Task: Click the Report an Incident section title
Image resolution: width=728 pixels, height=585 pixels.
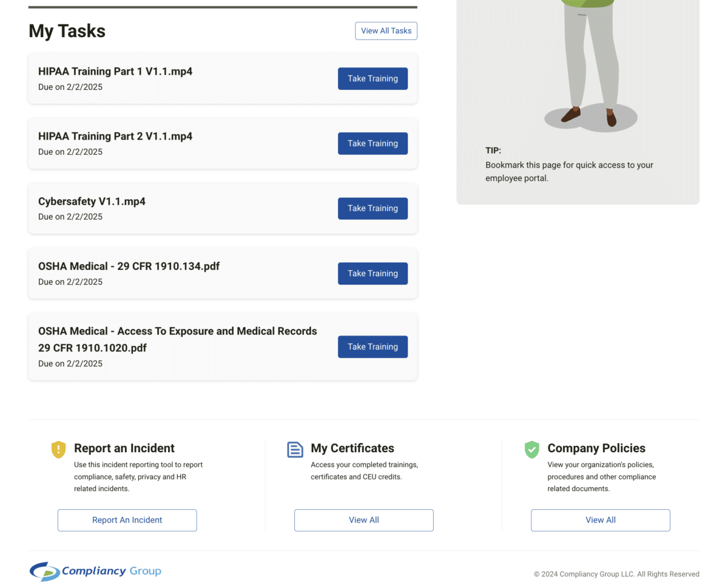Action: [124, 448]
